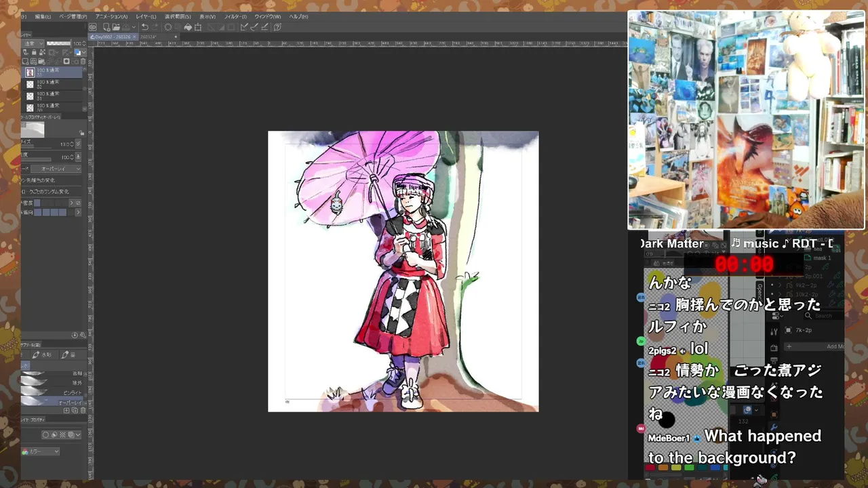868x488 pixels.
Task: Select layer 50 in layer list
Action: (x=52, y=107)
